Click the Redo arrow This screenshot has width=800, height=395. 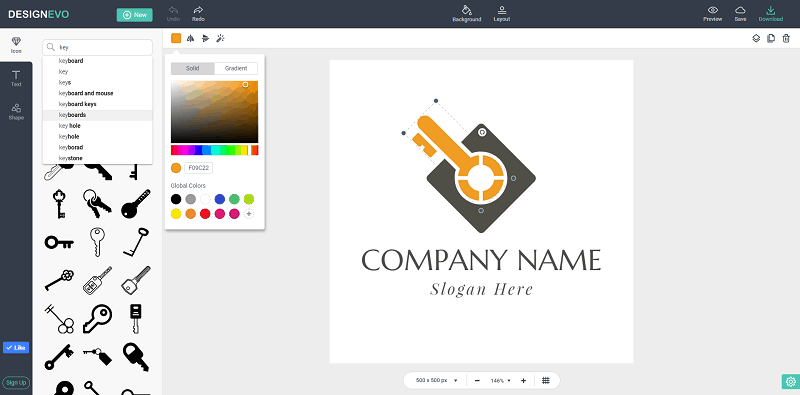coord(198,10)
